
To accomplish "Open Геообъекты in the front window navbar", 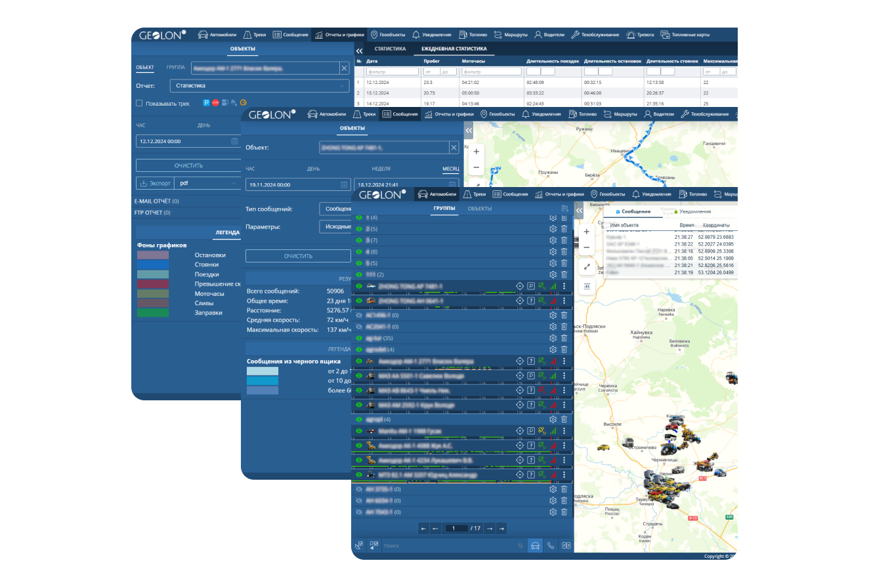I will tap(607, 194).
